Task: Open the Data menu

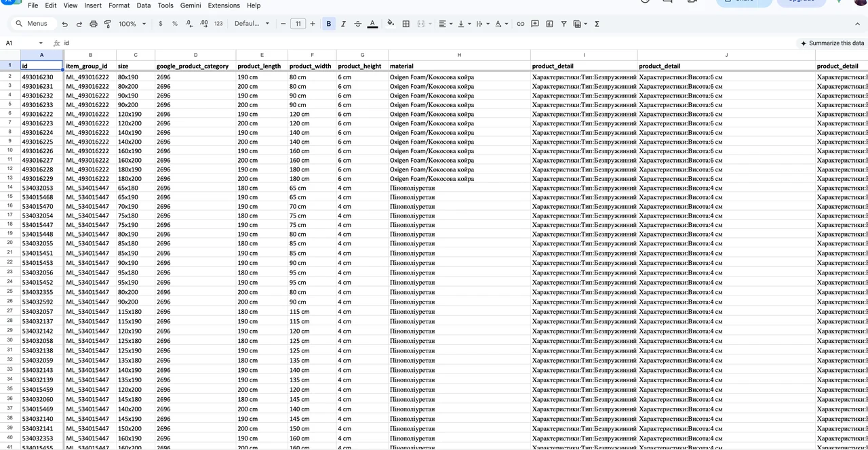Action: (144, 5)
